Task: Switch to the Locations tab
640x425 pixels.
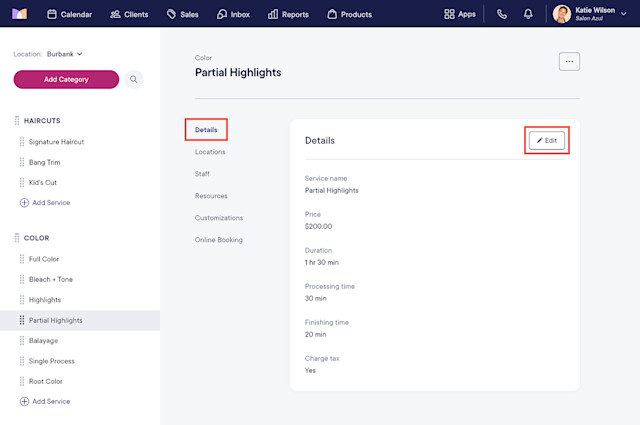Action: coord(210,152)
